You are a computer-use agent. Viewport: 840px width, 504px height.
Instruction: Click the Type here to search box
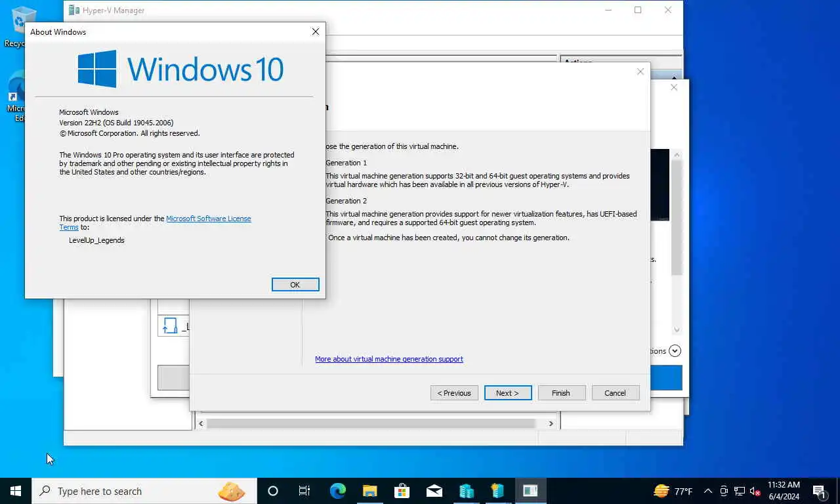(x=144, y=491)
